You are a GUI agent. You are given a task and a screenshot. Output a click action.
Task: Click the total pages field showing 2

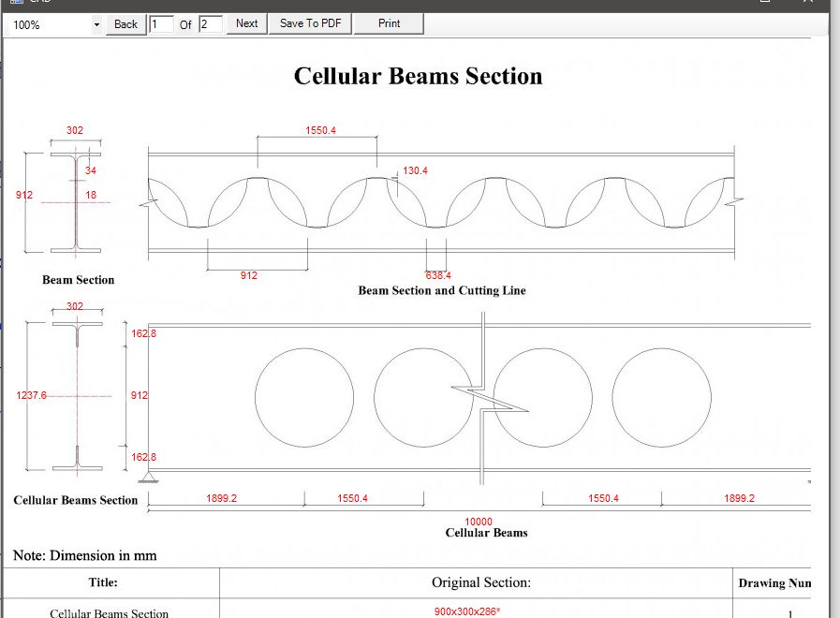pyautogui.click(x=211, y=24)
